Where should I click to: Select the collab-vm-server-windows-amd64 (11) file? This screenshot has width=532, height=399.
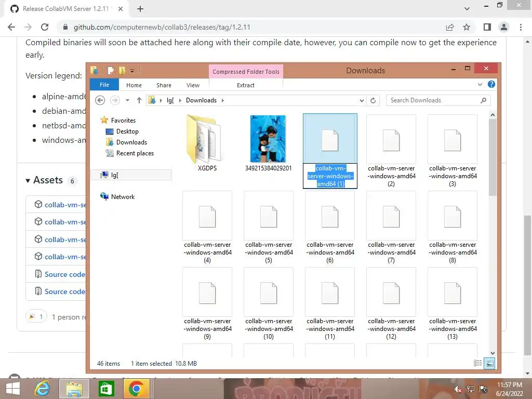click(330, 303)
